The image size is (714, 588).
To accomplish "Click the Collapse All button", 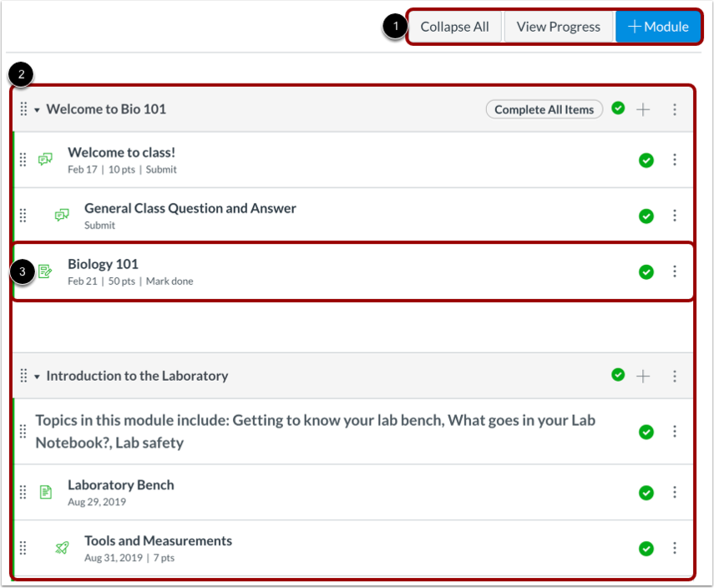I will tap(454, 27).
